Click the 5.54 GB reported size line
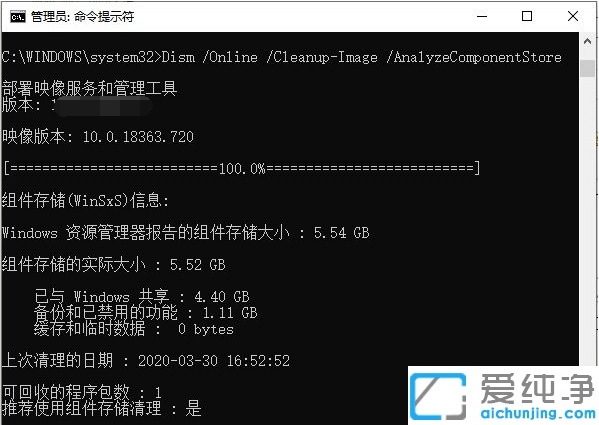Viewport: 599px width, 425px height. [185, 232]
